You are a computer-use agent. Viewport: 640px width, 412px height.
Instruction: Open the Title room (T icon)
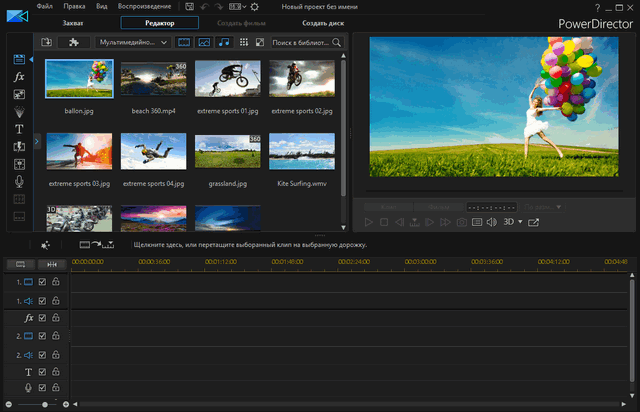click(19, 129)
